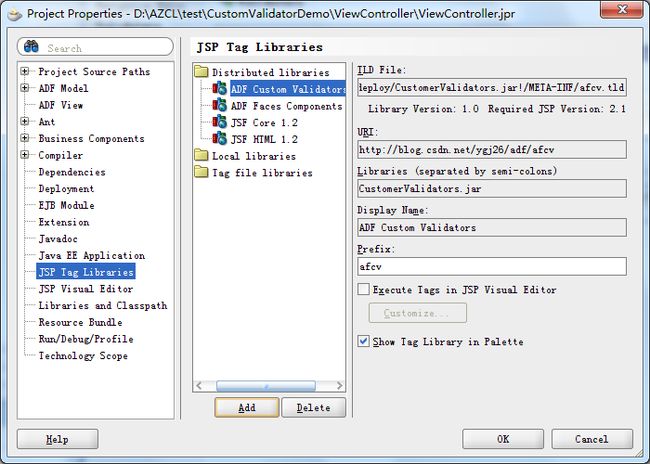Expand the ADF Model node
Viewport: 650px width, 464px height.
(x=25, y=88)
